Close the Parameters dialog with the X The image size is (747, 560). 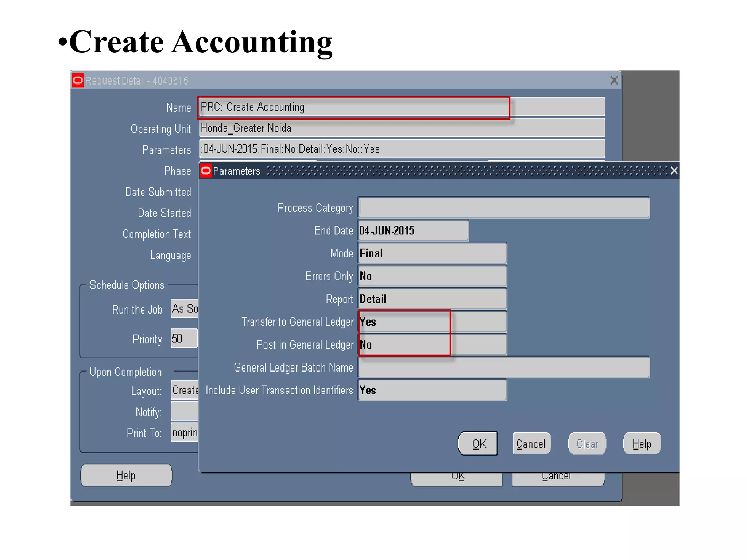pos(674,171)
